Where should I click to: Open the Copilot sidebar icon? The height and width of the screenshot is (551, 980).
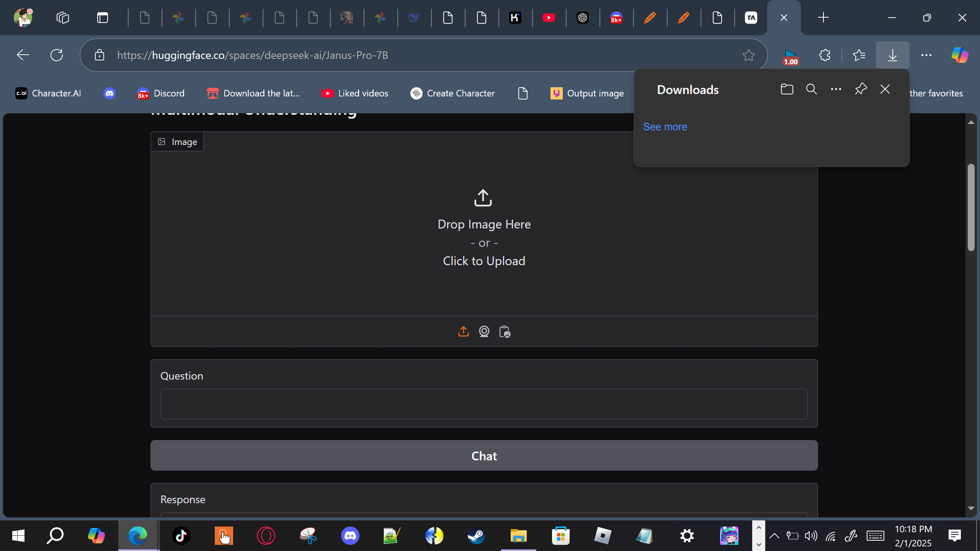pyautogui.click(x=960, y=55)
